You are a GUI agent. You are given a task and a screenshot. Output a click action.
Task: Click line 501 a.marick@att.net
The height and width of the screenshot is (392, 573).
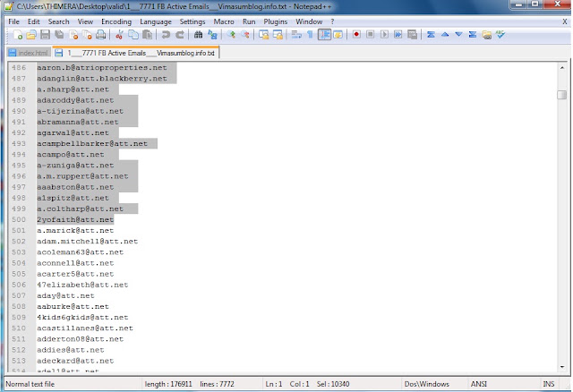tap(75, 231)
